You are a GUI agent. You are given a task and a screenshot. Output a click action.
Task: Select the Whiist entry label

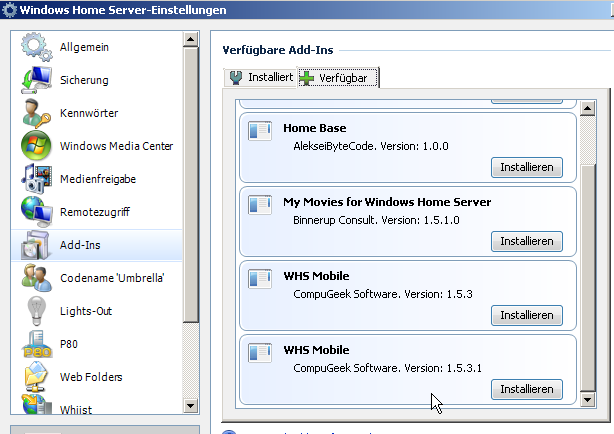(x=76, y=410)
